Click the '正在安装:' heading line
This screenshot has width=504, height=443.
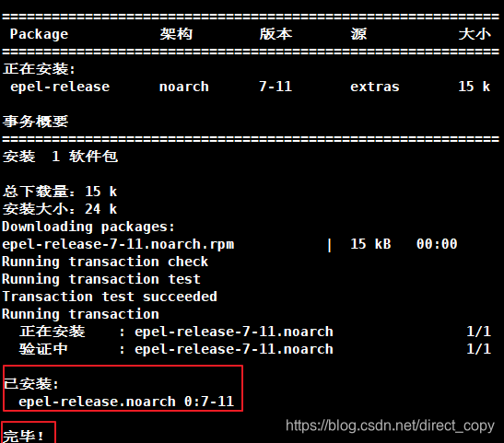coord(39,69)
